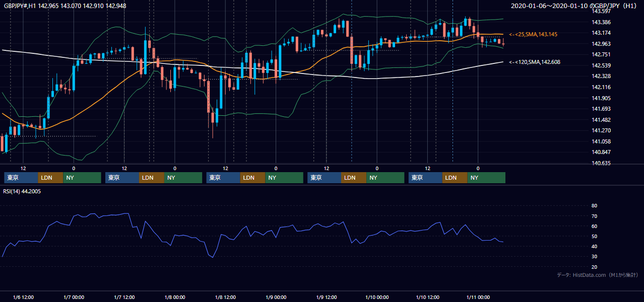
Task: Click price axis value 141.270
Action: click(601, 130)
